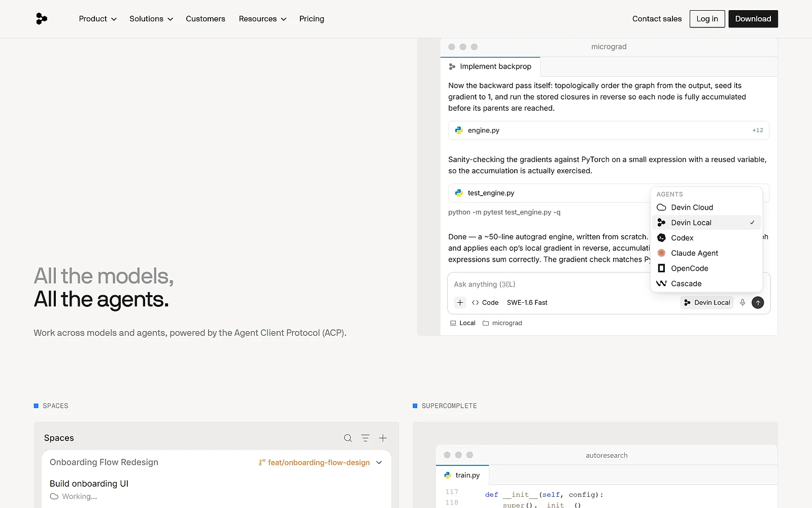
Task: Send message with the arrow-up button
Action: tap(758, 302)
